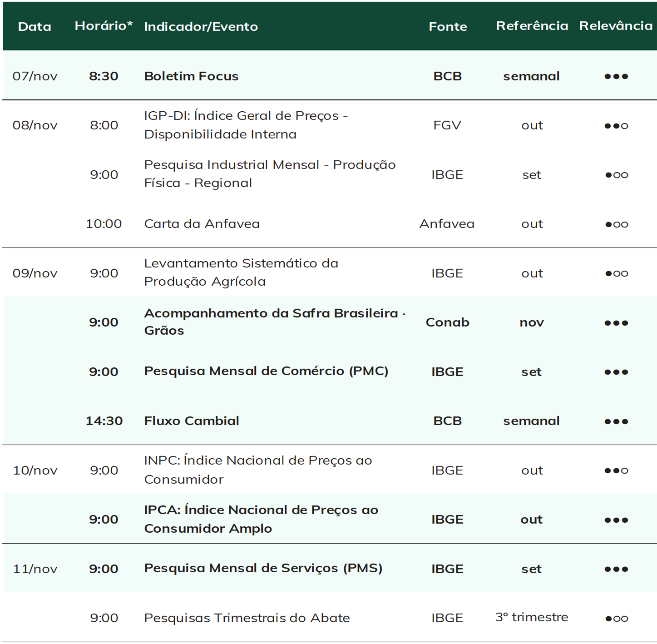Click relevance dots for IPCA row

click(x=616, y=520)
